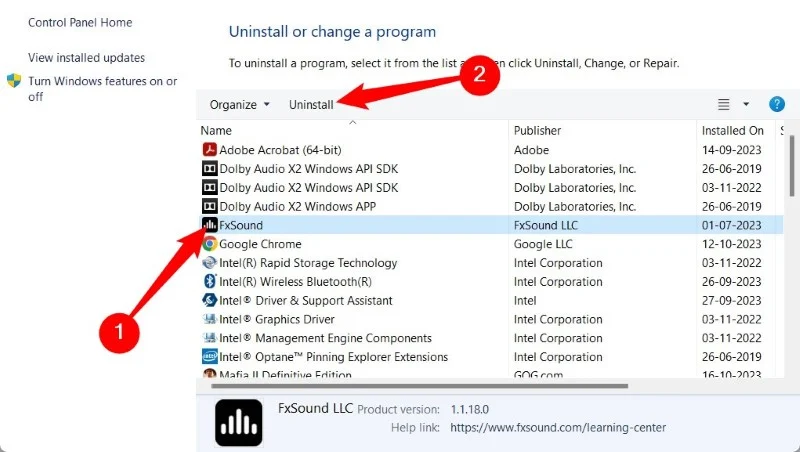Open Control Panel Home link
The height and width of the screenshot is (452, 800).
click(x=80, y=22)
